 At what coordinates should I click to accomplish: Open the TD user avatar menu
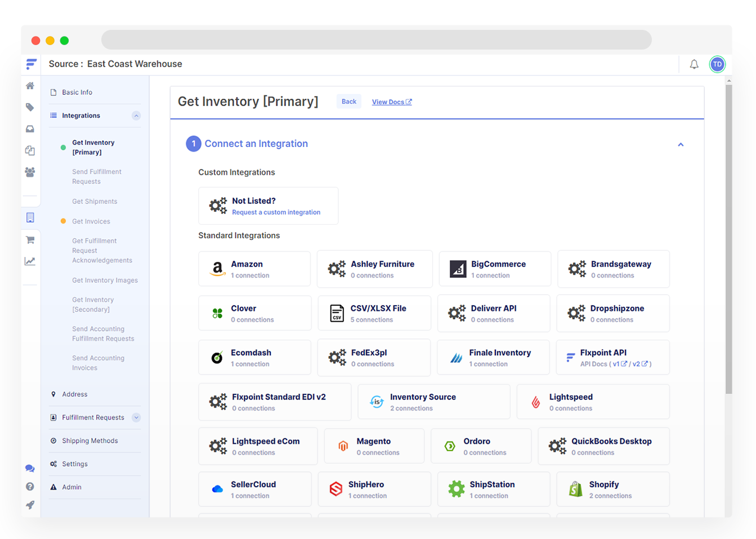(717, 64)
